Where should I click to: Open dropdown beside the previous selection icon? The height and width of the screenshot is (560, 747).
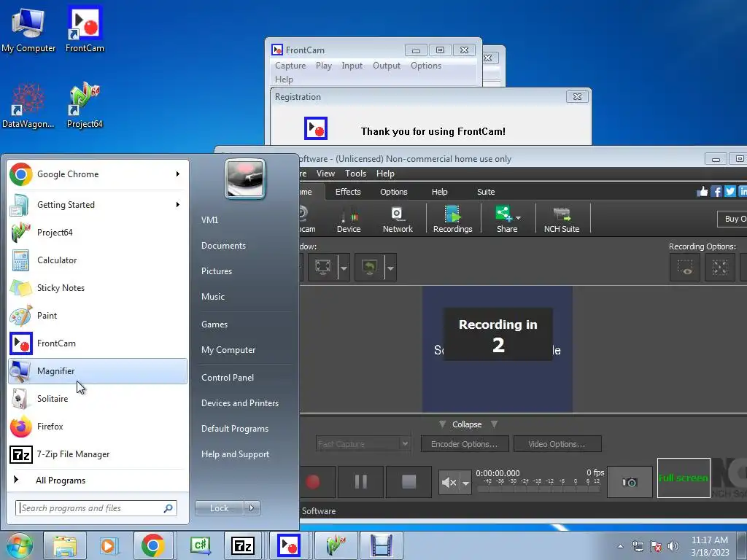coord(390,267)
